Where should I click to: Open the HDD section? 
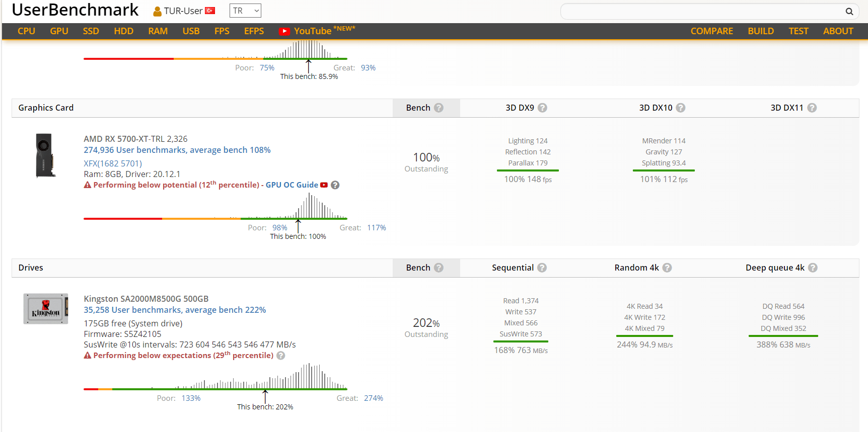click(x=124, y=31)
